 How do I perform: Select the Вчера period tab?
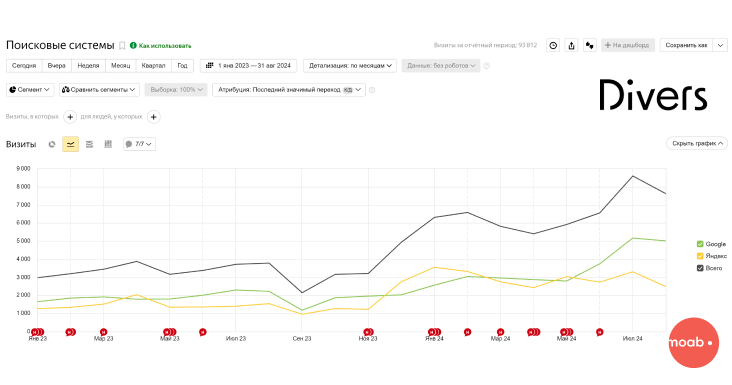pos(56,66)
